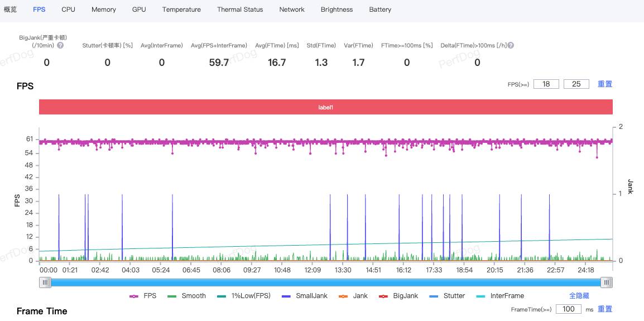Toggle 1%Low(FPS) series in legend
The height and width of the screenshot is (321, 644).
point(244,296)
